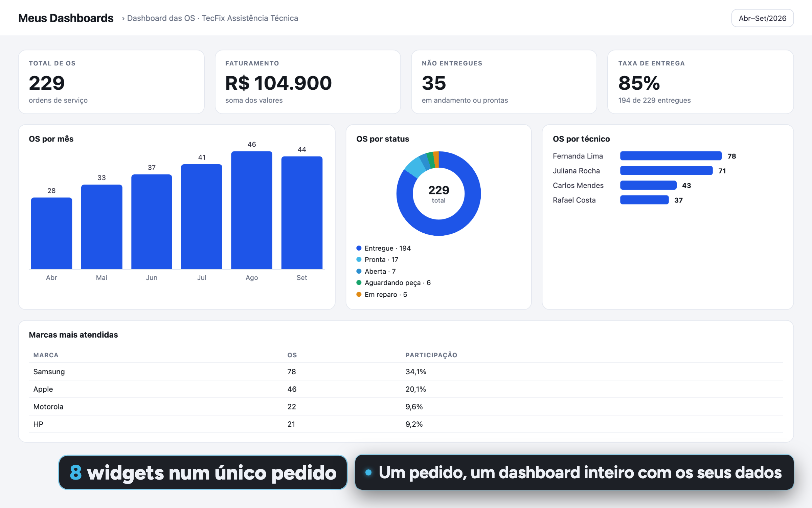Click Fernanda Lima's bar of 78
Screen dimensions: 812x508
[671, 156]
